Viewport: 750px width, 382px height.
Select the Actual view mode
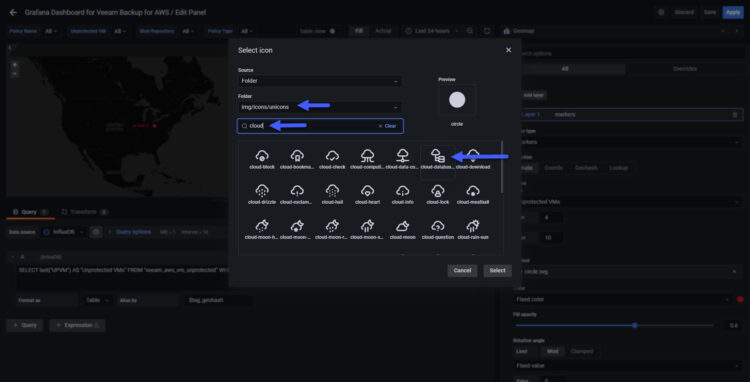point(383,31)
